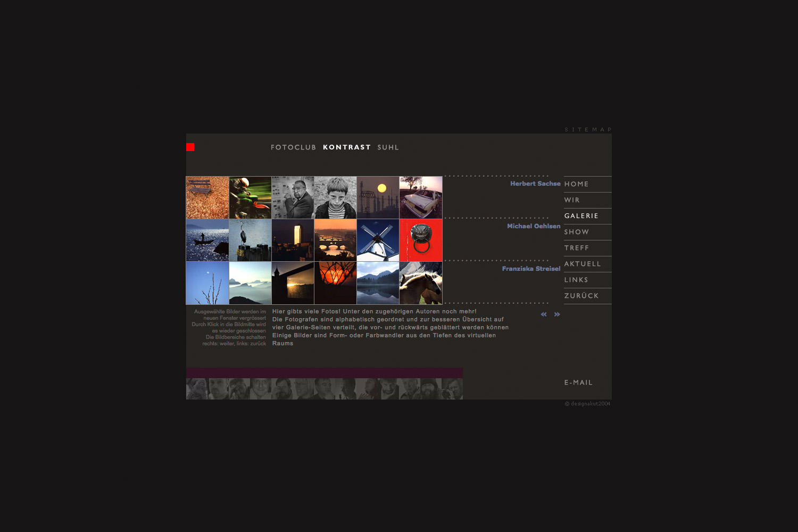Open the WIR menu item
Viewport: 798px width, 532px height.
572,200
